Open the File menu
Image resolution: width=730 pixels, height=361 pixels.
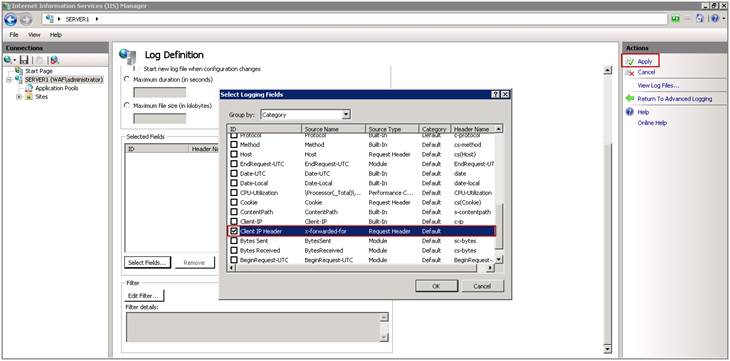coord(14,35)
